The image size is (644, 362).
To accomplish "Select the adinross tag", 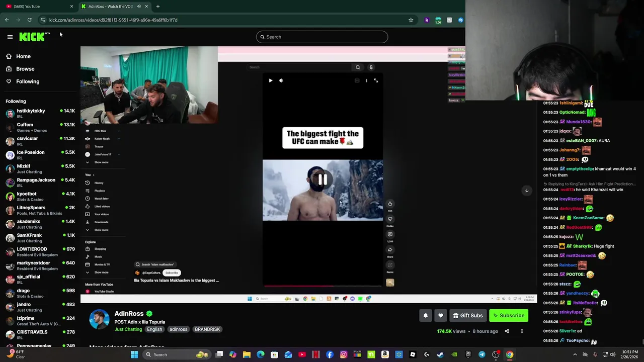I will coord(178,329).
